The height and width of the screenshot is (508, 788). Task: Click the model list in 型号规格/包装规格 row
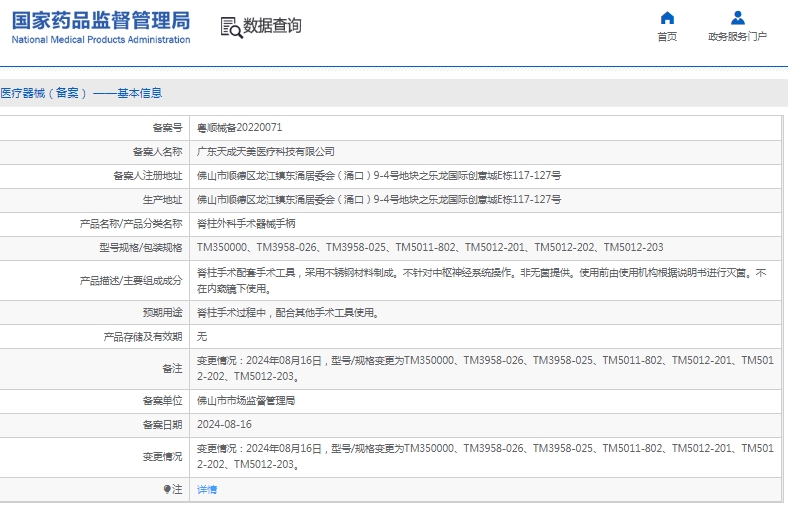pyautogui.click(x=430, y=248)
